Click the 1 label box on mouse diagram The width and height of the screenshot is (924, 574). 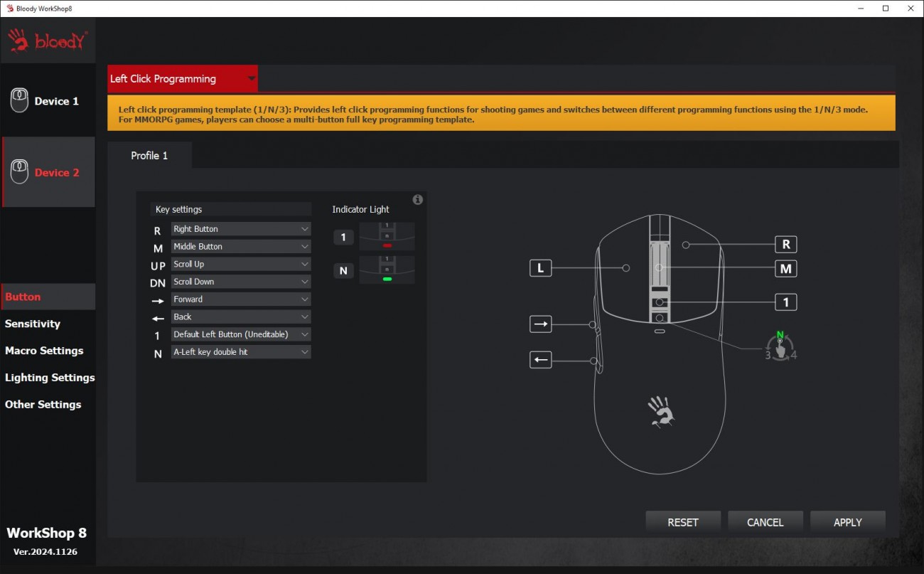(785, 302)
